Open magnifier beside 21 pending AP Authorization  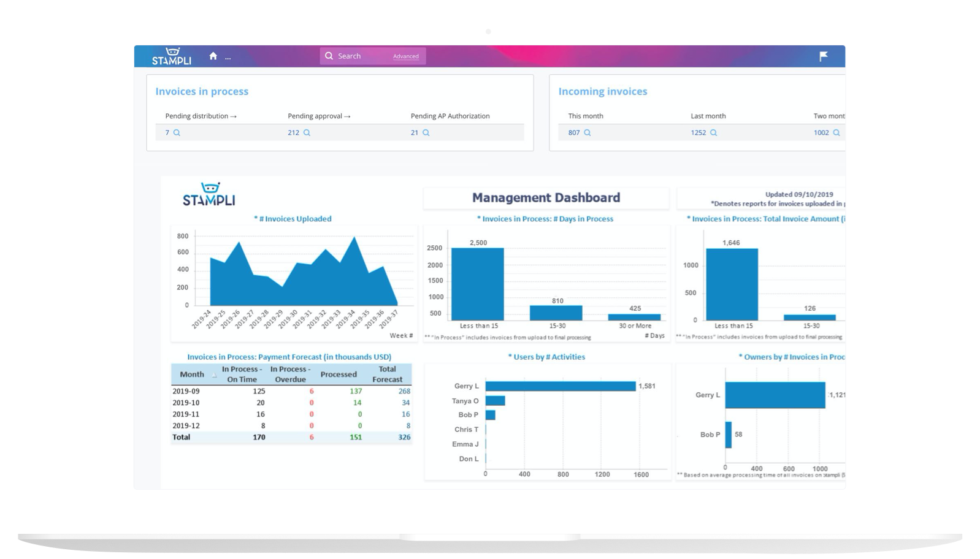click(426, 132)
